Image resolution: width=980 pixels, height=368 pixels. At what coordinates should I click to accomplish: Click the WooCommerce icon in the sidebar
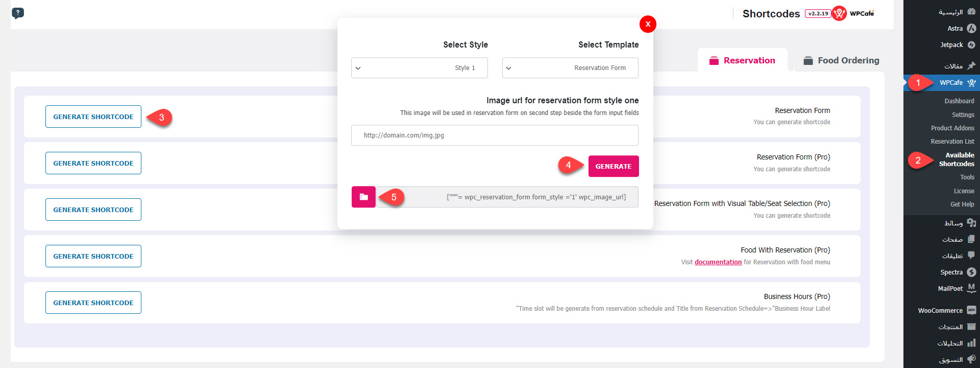[971, 310]
